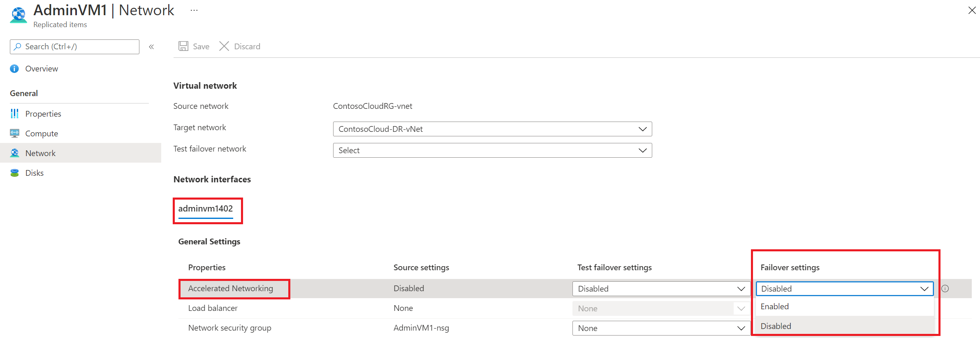This screenshot has height=338, width=980.
Task: Click the Overview info icon
Action: click(14, 69)
